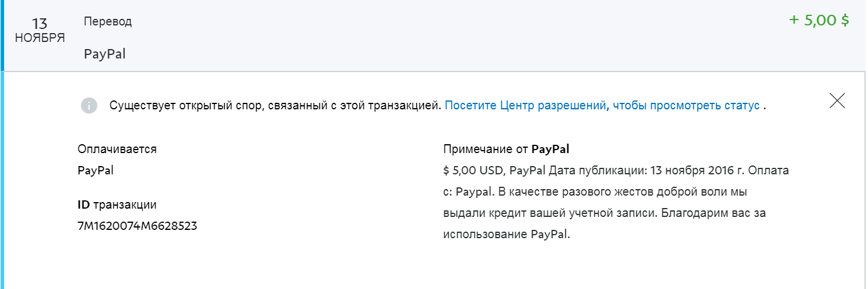Viewport: 868px width, 289px height.
Task: Click PayPal under the Оплачивается label
Action: [95, 170]
